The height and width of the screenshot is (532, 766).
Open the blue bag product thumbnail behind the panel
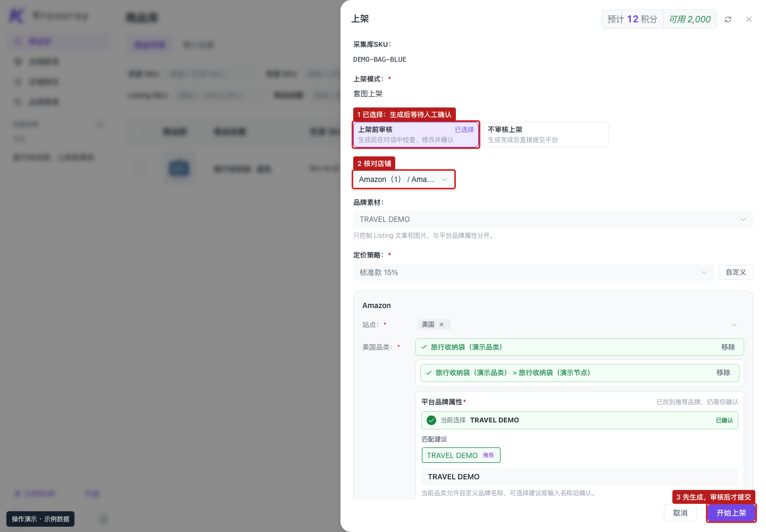[179, 169]
